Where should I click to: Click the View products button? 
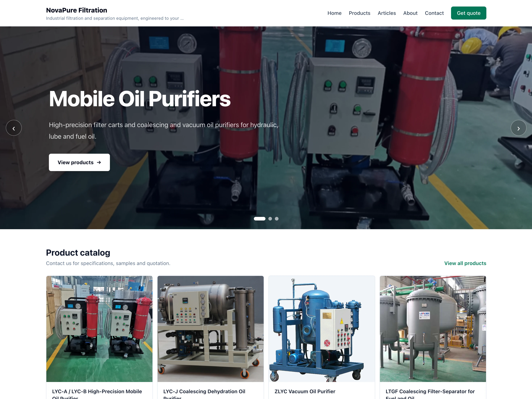tap(79, 162)
